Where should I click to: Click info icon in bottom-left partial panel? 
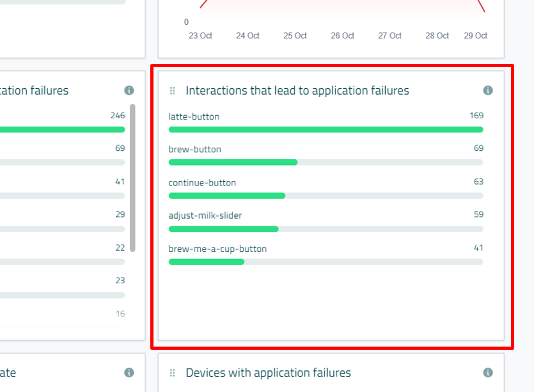pos(129,373)
